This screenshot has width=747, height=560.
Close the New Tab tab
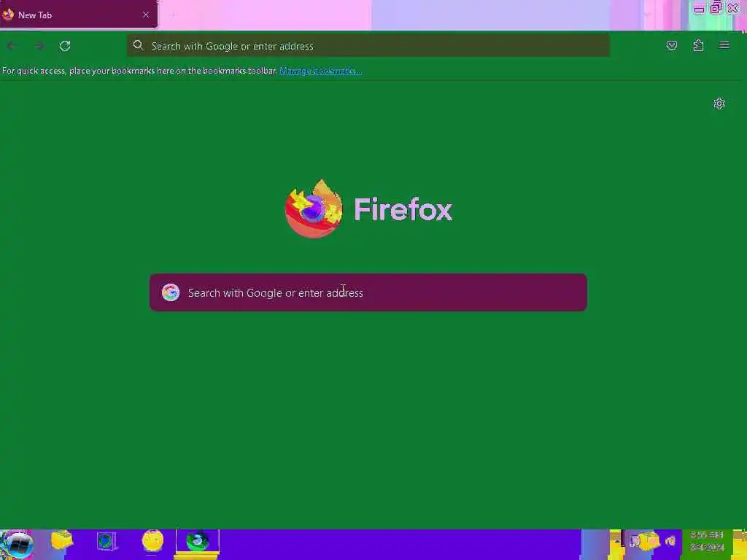(x=146, y=15)
